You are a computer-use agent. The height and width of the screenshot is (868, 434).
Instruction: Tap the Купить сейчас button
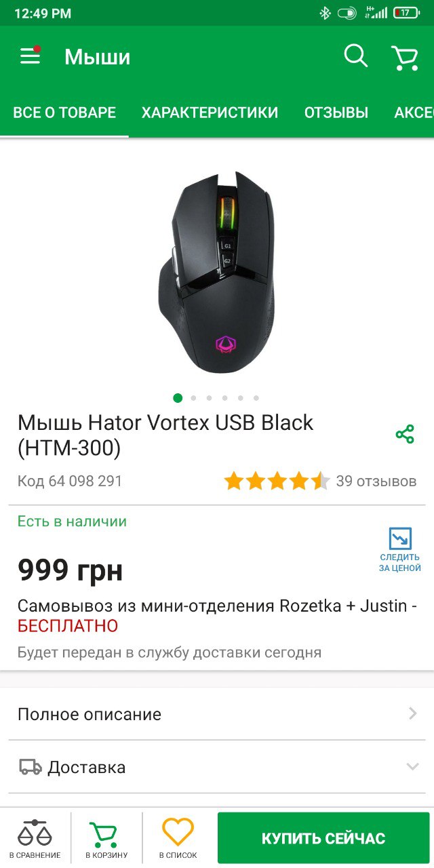(323, 838)
